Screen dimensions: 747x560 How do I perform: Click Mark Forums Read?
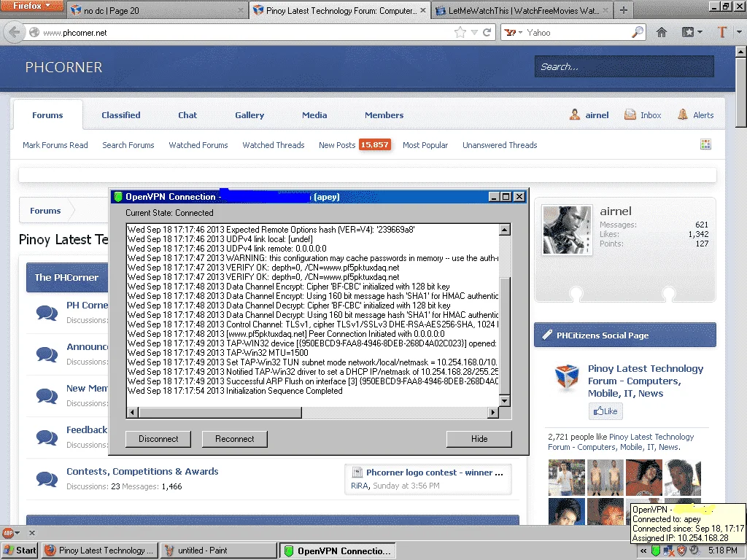[x=55, y=145]
